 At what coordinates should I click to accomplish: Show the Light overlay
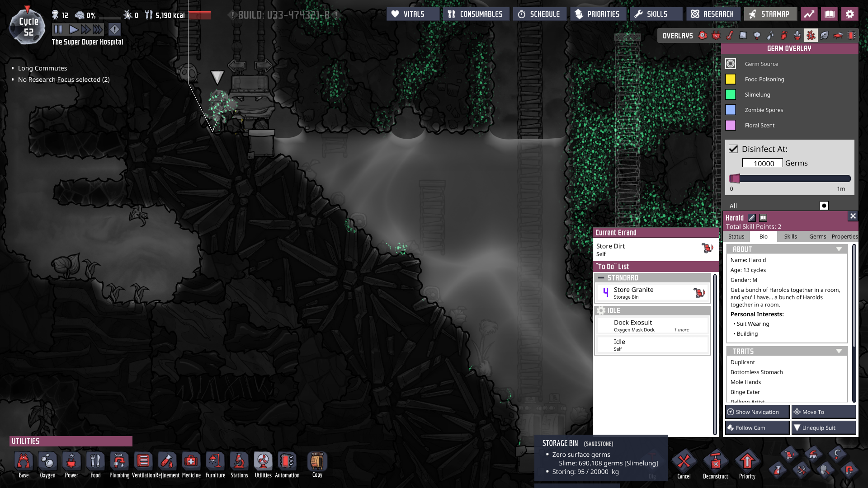757,36
